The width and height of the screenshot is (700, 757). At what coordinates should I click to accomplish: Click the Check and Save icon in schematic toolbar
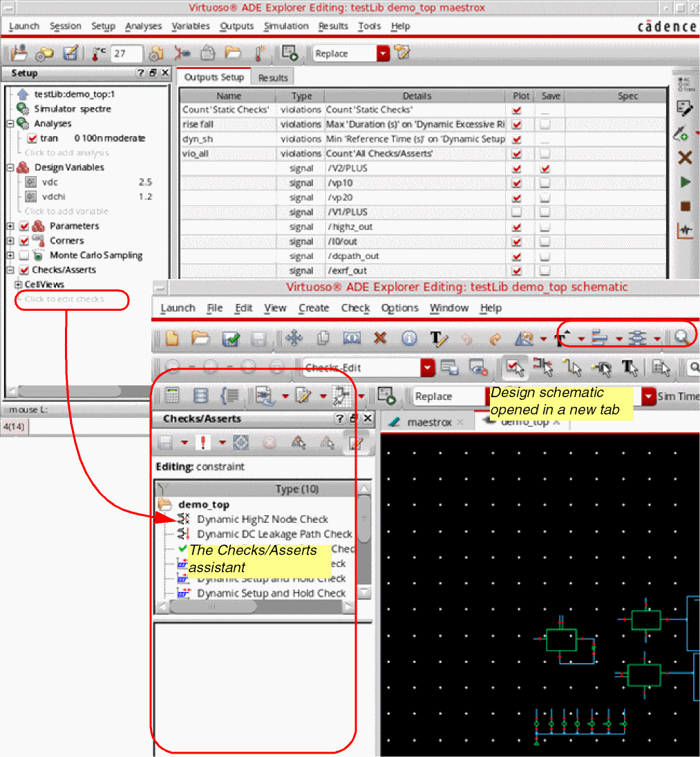tap(230, 338)
